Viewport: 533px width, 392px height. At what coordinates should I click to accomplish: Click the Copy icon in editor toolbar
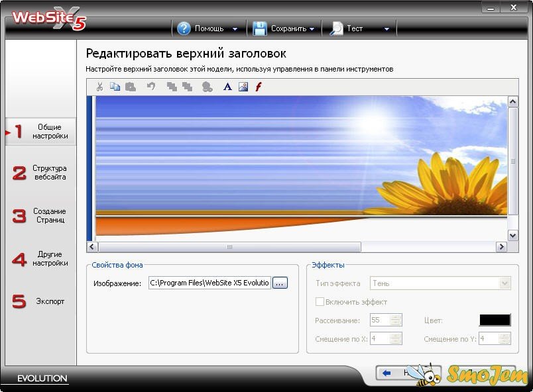click(115, 87)
